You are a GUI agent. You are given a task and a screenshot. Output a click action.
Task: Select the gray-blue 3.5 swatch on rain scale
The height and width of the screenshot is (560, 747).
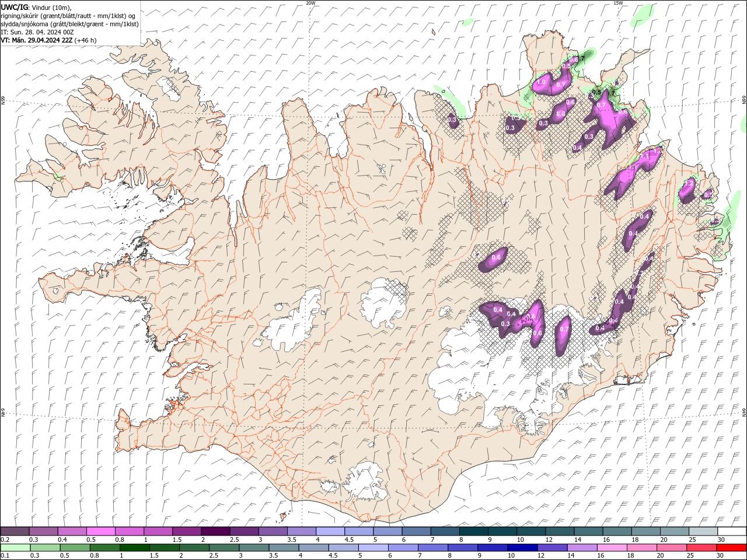click(x=284, y=547)
